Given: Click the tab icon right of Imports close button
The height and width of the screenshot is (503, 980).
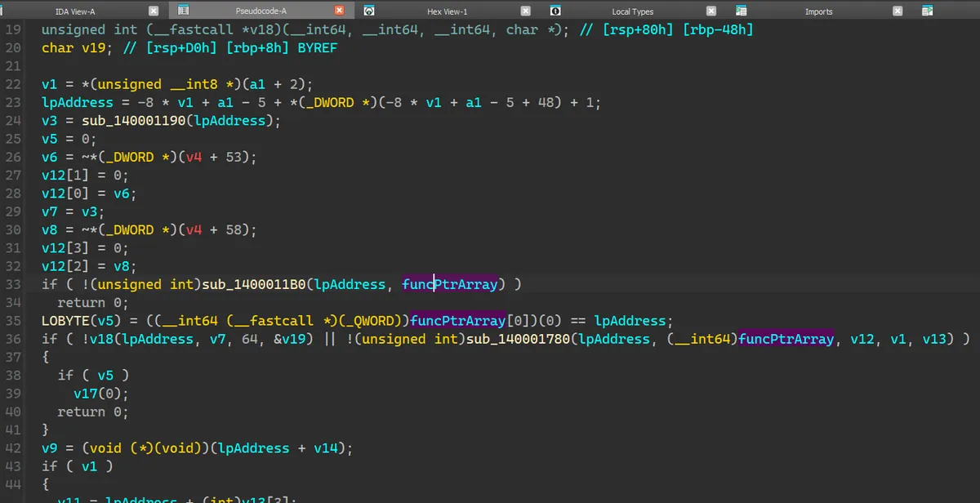Looking at the screenshot, I should tap(927, 11).
